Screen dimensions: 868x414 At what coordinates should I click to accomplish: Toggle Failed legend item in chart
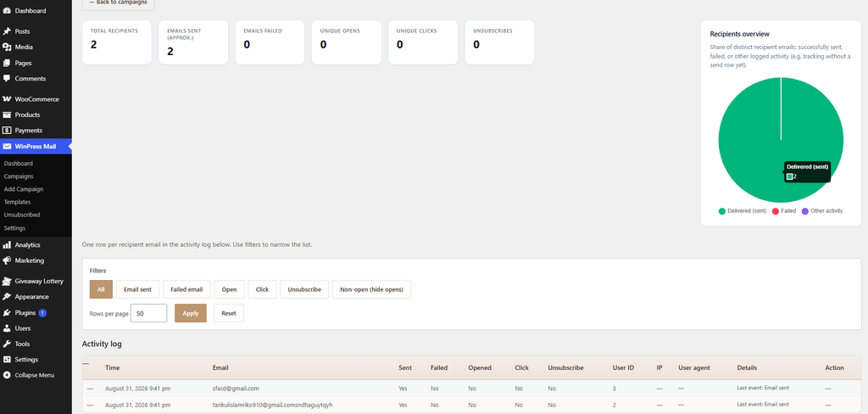point(784,211)
